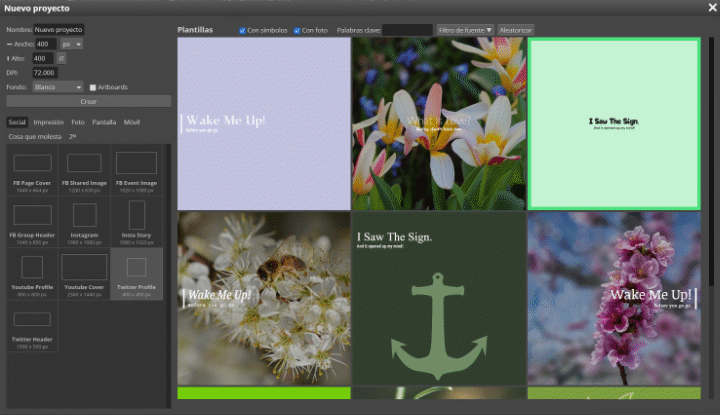Choose the Instagram size preset
The height and width of the screenshot is (415, 720).
(84, 222)
